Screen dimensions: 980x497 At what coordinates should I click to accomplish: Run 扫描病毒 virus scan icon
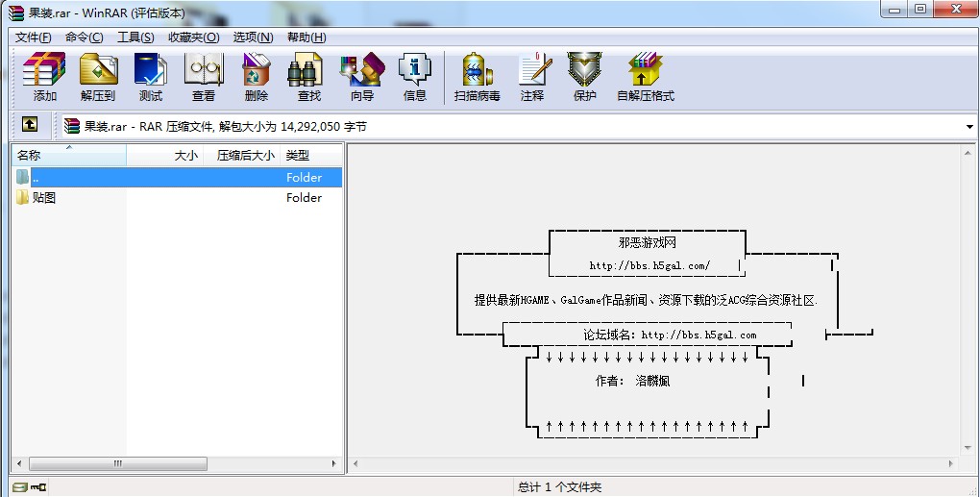pyautogui.click(x=477, y=70)
